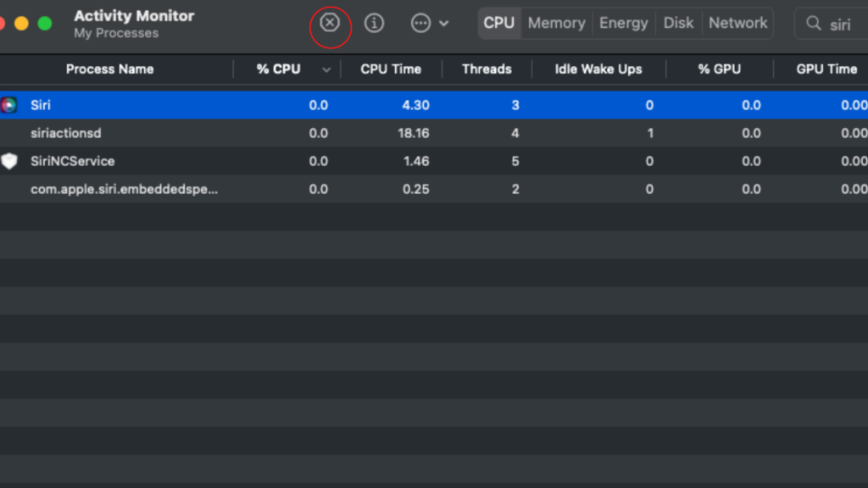The width and height of the screenshot is (868, 488).
Task: Open the process Info (i) icon
Action: [x=374, y=23]
